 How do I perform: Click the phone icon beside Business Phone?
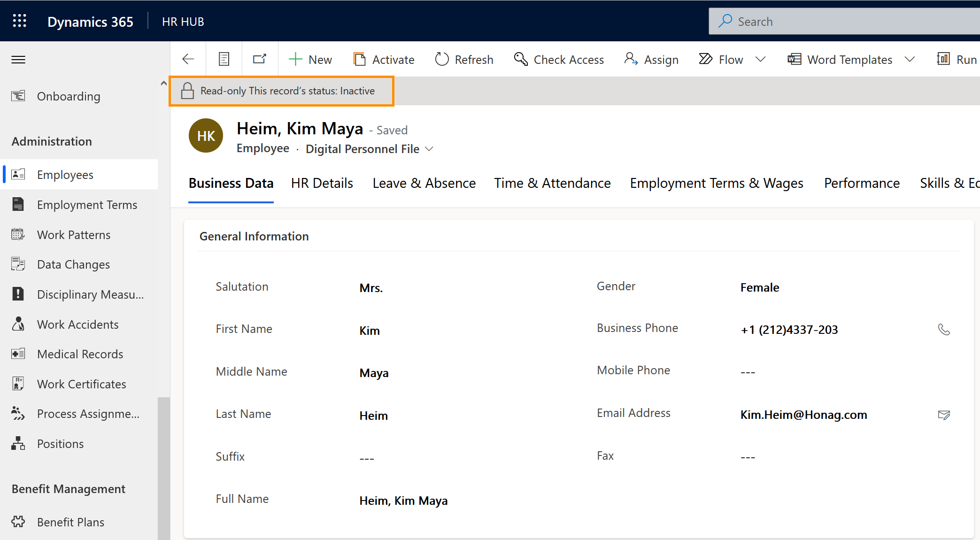coord(943,330)
